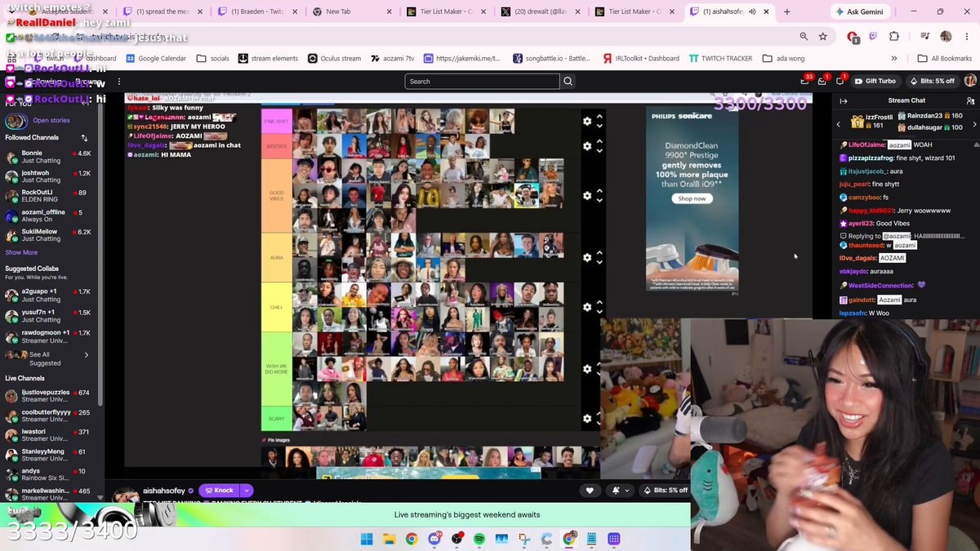This screenshot has width=980, height=551.
Task: Open settings gear for GOOD VIBES tier row
Action: 586,196
